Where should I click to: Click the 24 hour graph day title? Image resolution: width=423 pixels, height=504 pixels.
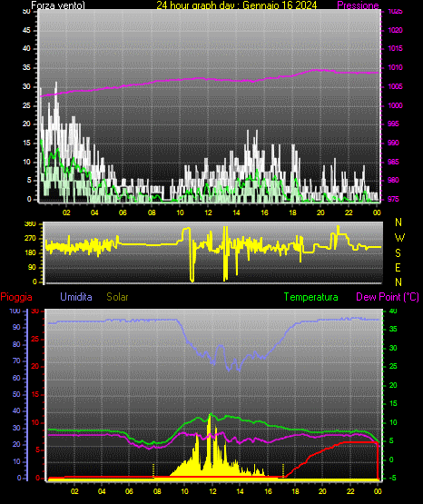click(x=237, y=5)
